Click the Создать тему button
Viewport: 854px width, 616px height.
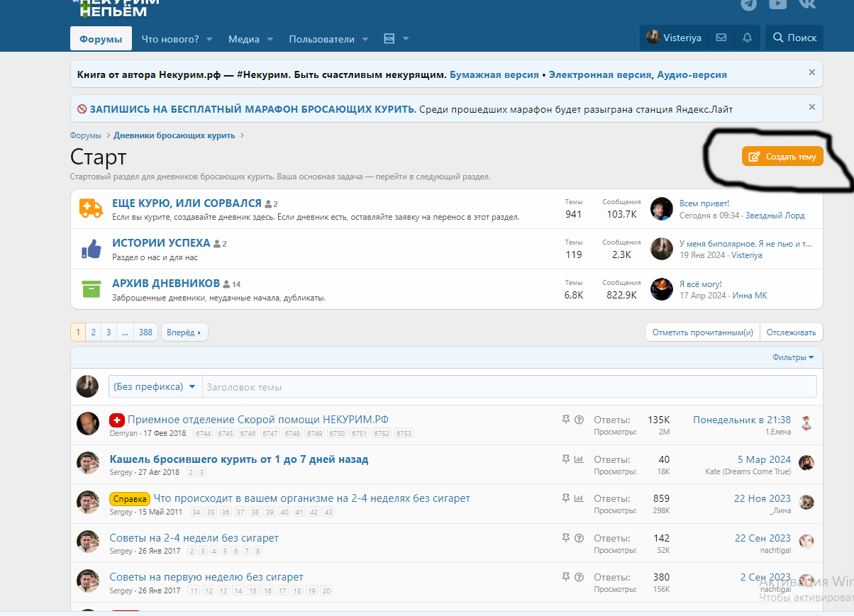[782, 157]
